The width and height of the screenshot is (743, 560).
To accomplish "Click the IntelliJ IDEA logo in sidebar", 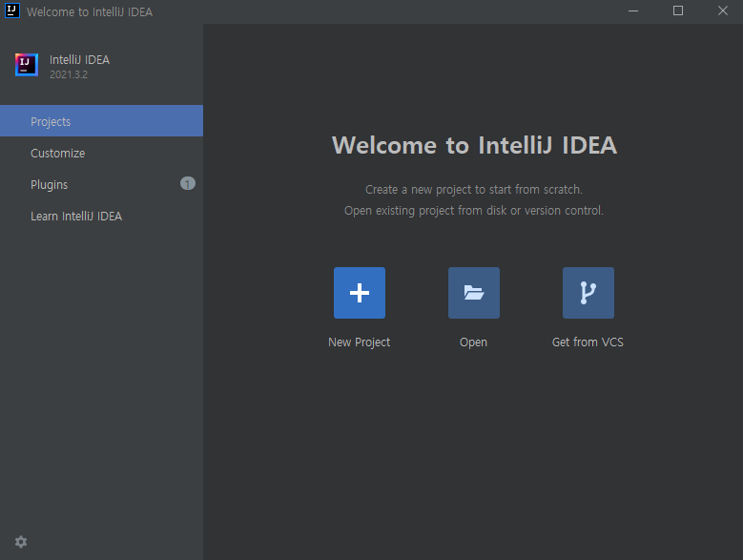I will (x=27, y=65).
